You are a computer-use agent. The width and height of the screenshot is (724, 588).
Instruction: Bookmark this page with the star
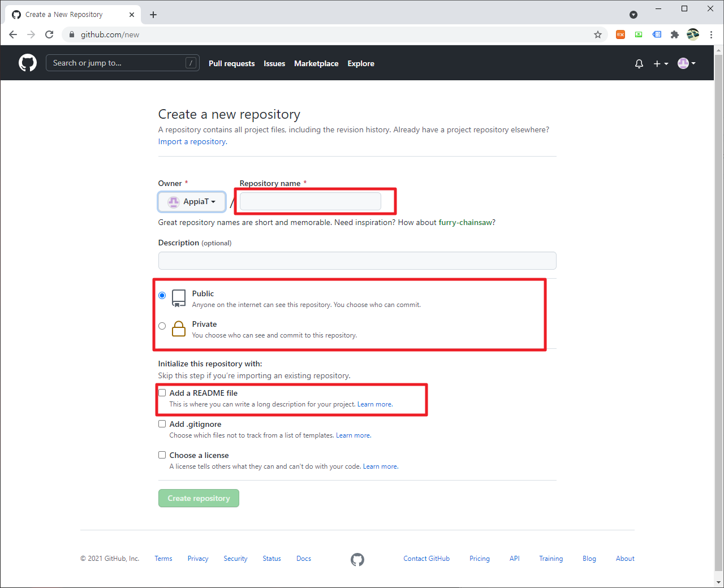point(598,34)
